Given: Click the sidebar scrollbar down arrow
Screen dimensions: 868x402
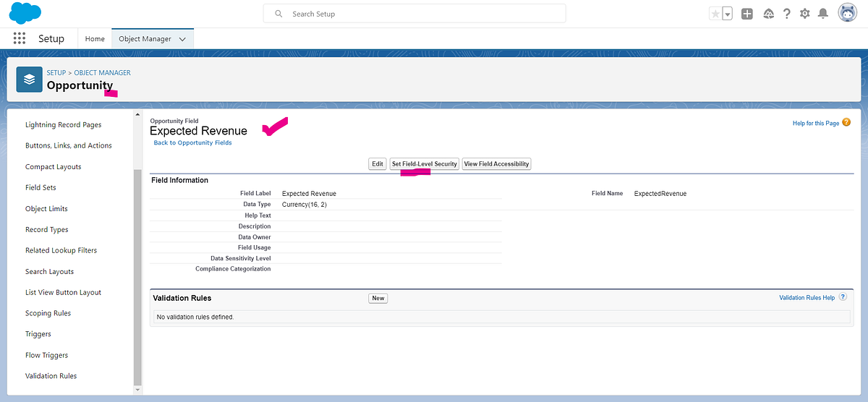Looking at the screenshot, I should click(x=138, y=390).
